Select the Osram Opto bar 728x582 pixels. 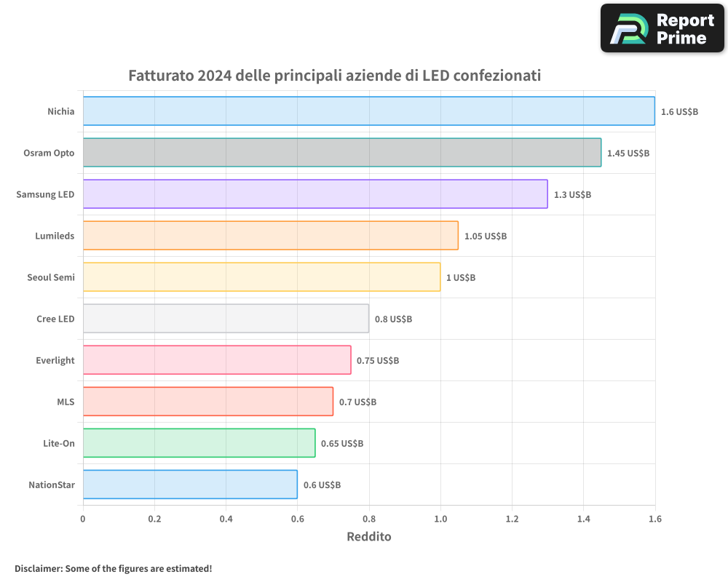(x=342, y=153)
